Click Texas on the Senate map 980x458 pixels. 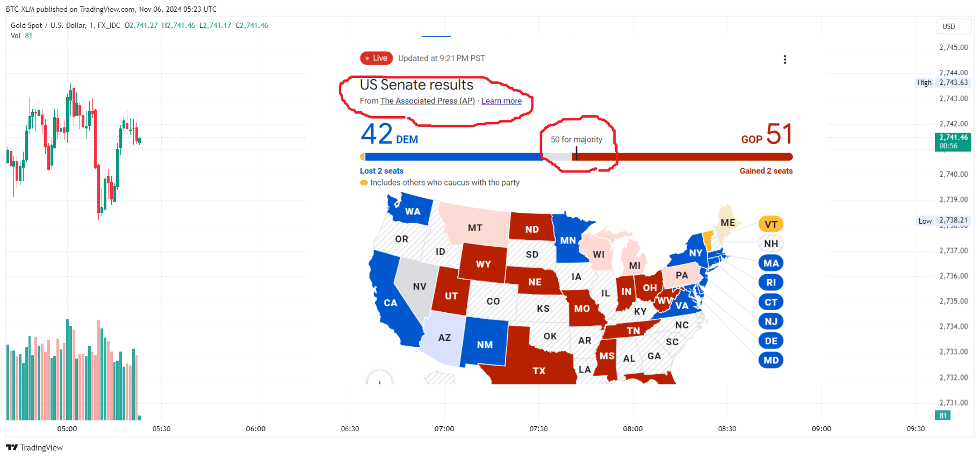(x=539, y=370)
